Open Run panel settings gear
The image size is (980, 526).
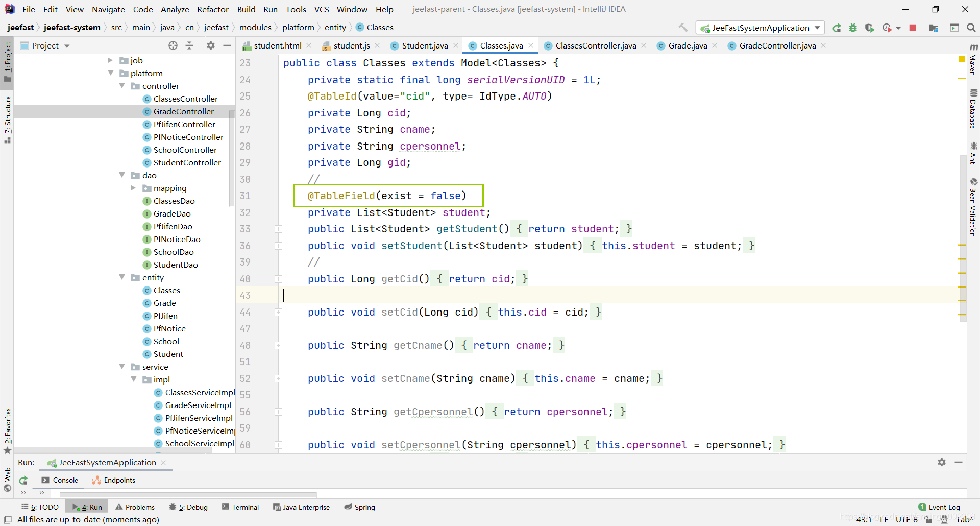point(942,462)
